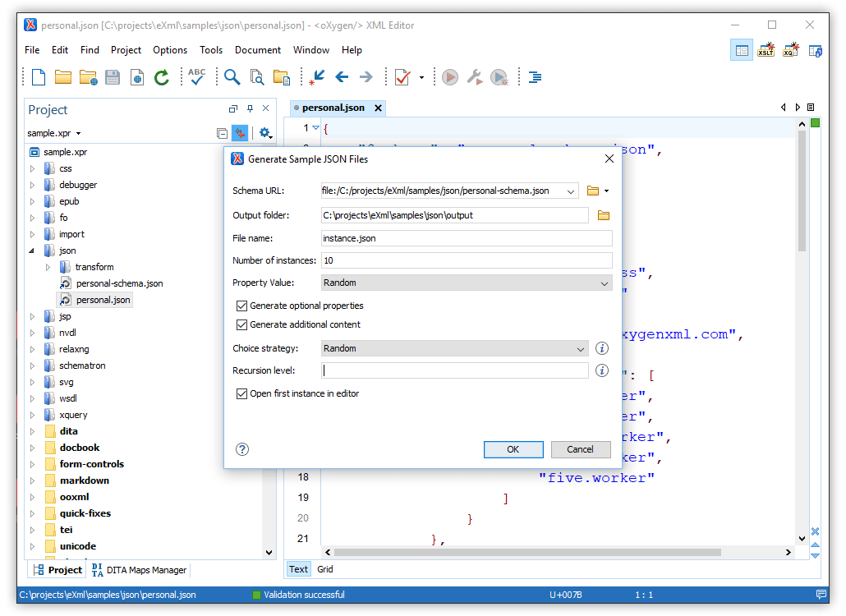846x616 pixels.
Task: Open the Validation toolbar dropdown arrow
Action: [x=421, y=77]
